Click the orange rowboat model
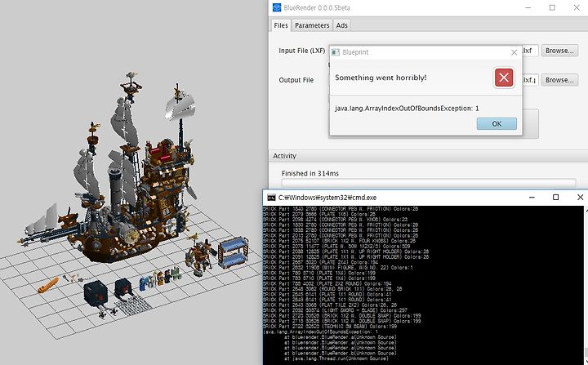The height and width of the screenshot is (365, 588). pos(48,285)
